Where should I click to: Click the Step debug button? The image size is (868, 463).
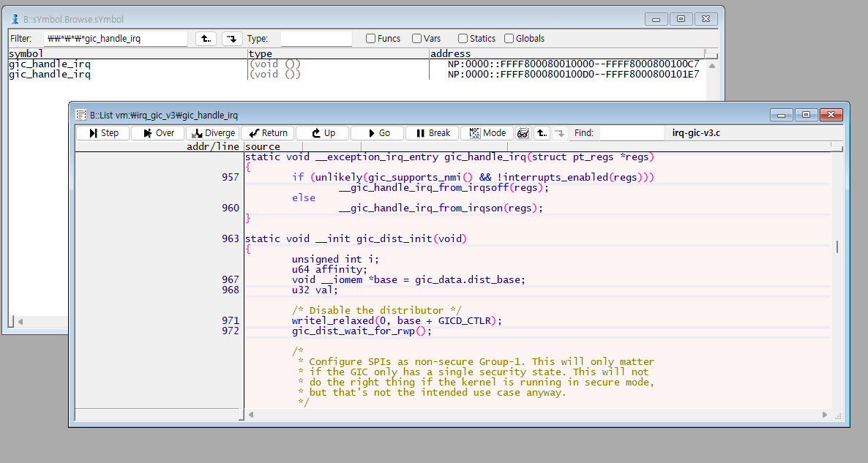[x=102, y=133]
